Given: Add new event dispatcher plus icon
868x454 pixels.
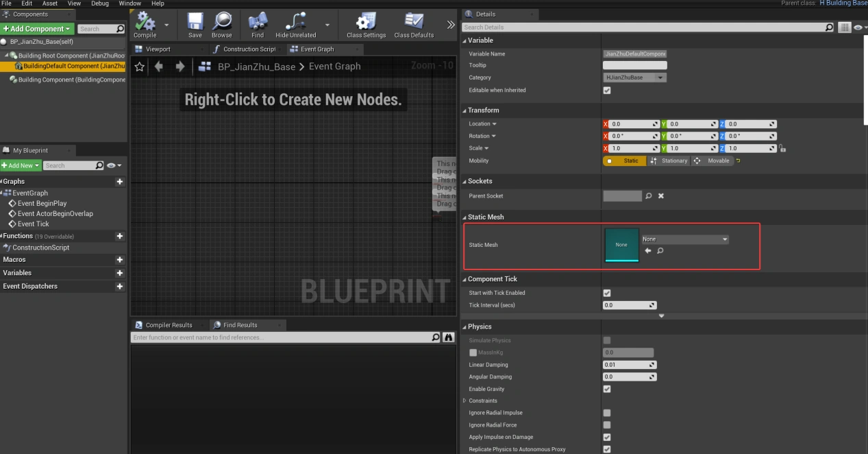Looking at the screenshot, I should (x=120, y=287).
